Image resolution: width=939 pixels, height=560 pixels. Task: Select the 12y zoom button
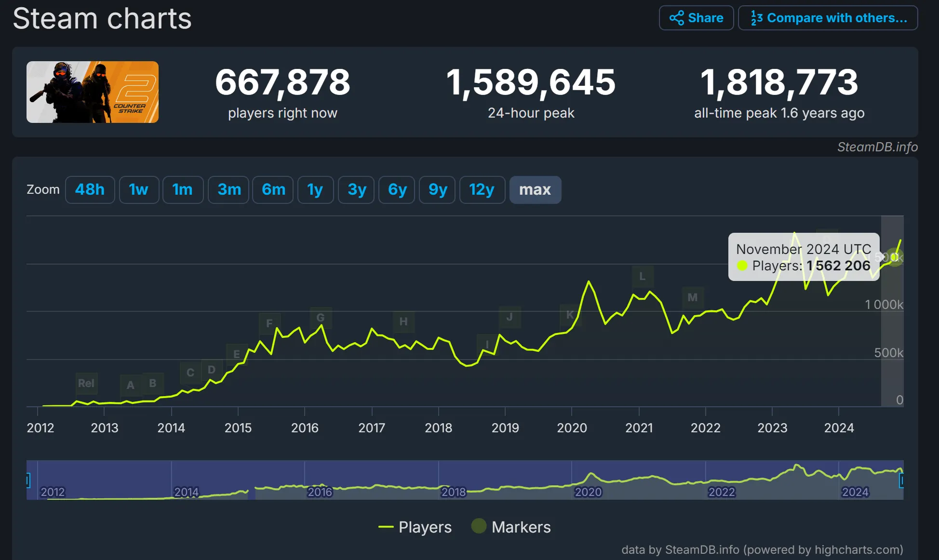tap(482, 189)
